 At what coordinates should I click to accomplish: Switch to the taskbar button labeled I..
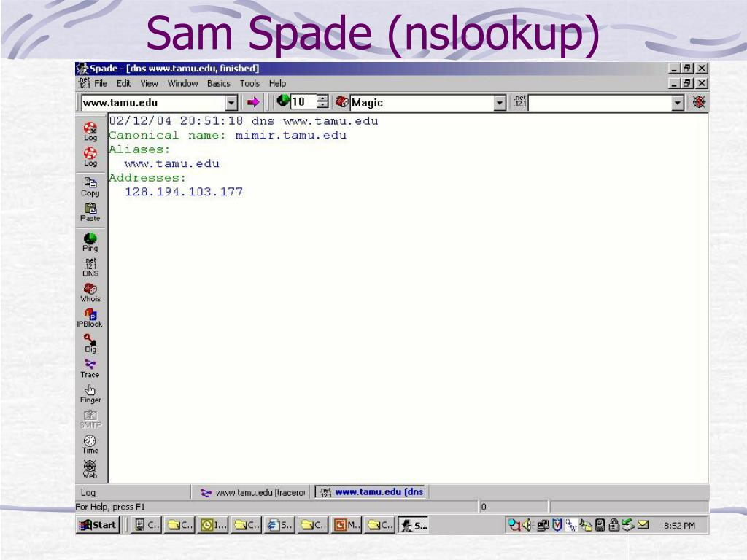(214, 525)
